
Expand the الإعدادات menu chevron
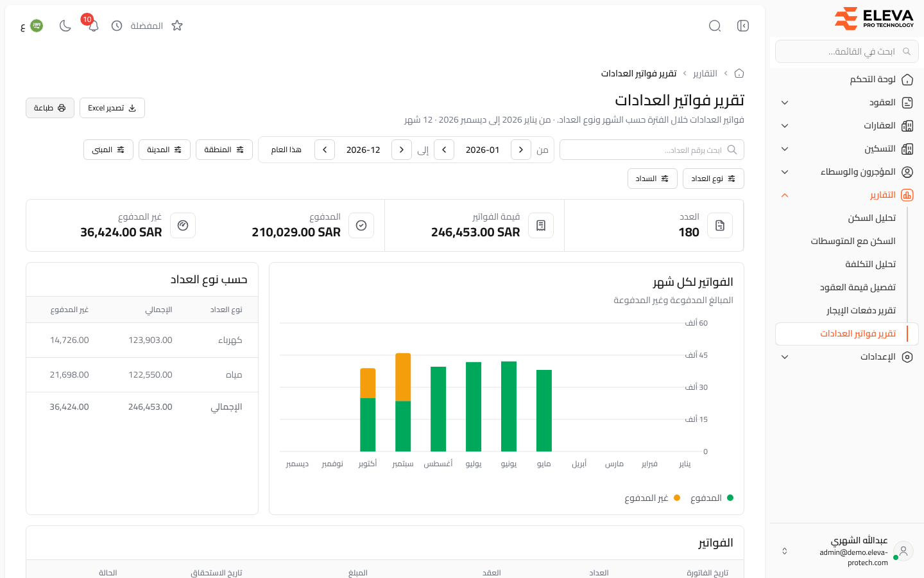785,357
